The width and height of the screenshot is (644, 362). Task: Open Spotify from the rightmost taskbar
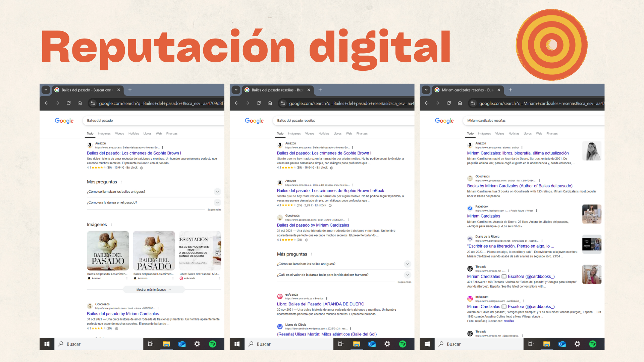pos(593,344)
